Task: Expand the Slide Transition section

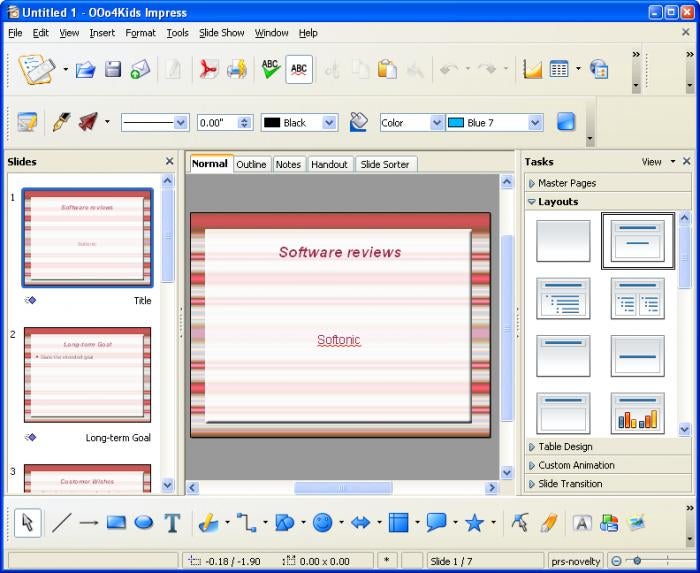Action: coord(608,484)
